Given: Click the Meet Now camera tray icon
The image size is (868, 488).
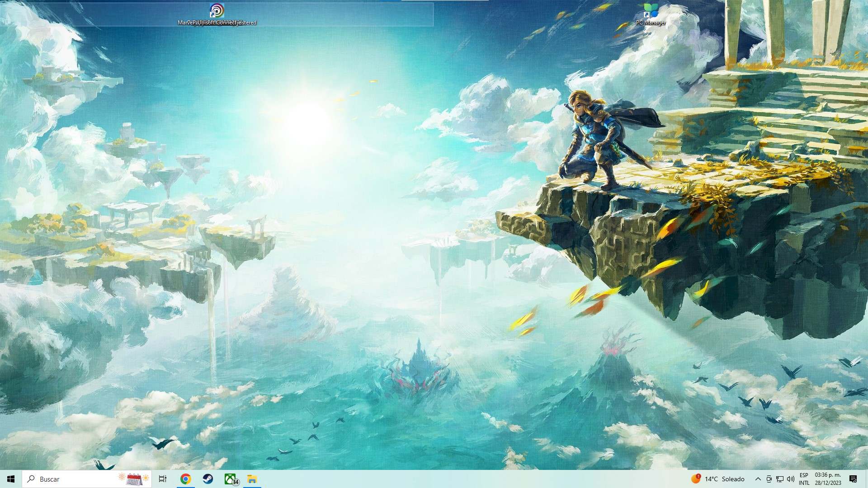Looking at the screenshot, I should [769, 479].
